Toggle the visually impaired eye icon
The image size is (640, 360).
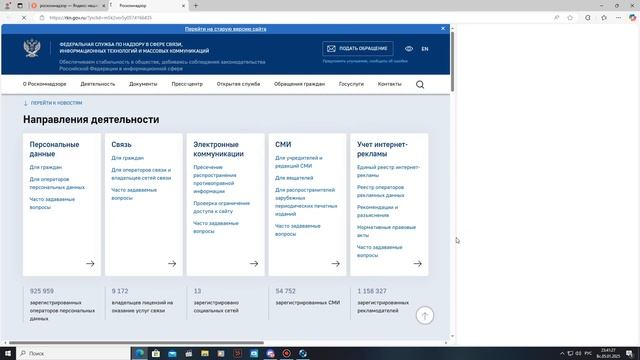pos(409,49)
